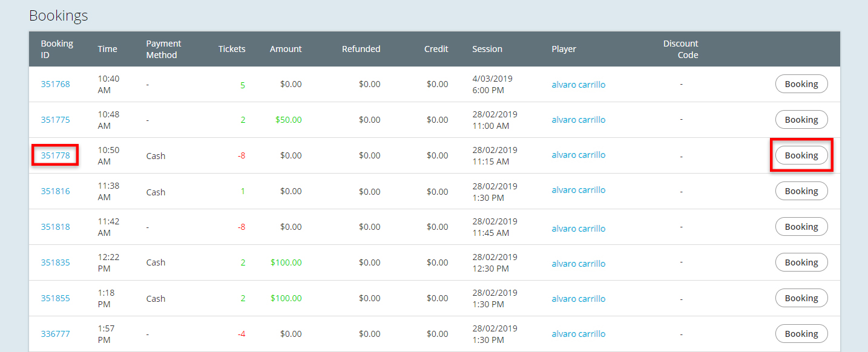The width and height of the screenshot is (868, 352).
Task: Open alvaro carrillo player in row 351778
Action: point(579,155)
